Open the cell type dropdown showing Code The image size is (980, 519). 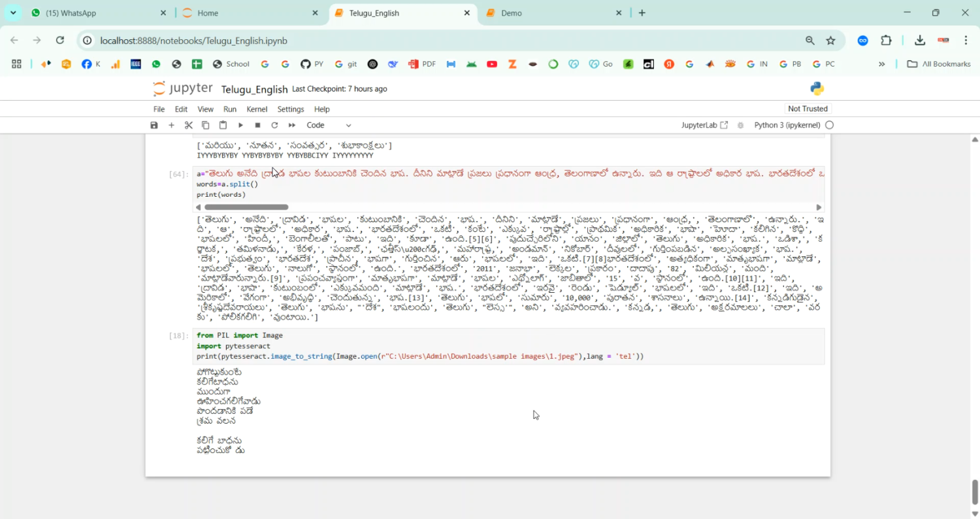pos(329,125)
